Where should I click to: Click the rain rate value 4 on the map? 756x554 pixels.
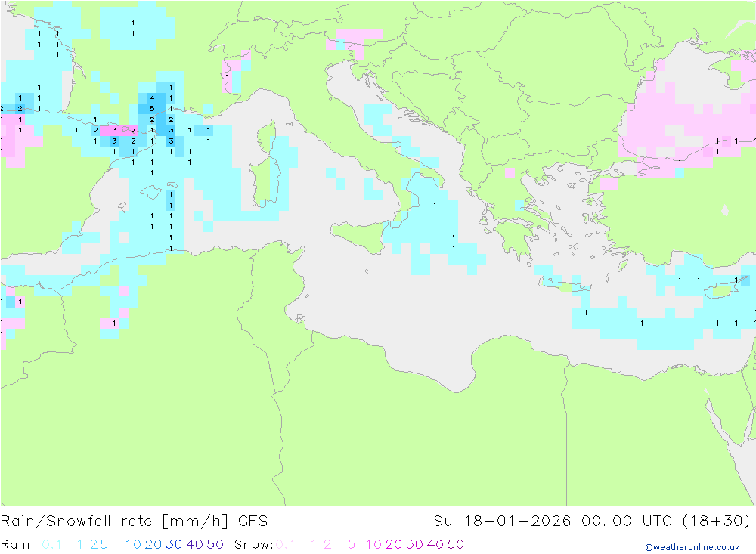[x=152, y=98]
